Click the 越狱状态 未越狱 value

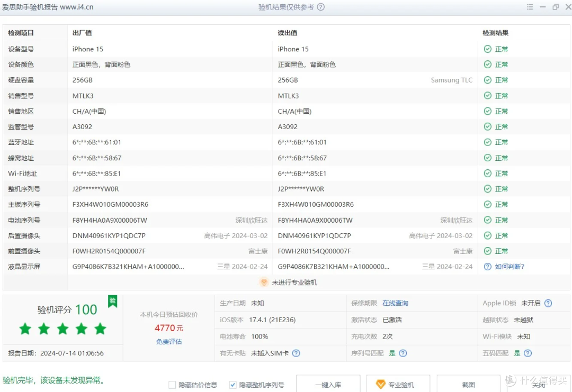click(523, 320)
